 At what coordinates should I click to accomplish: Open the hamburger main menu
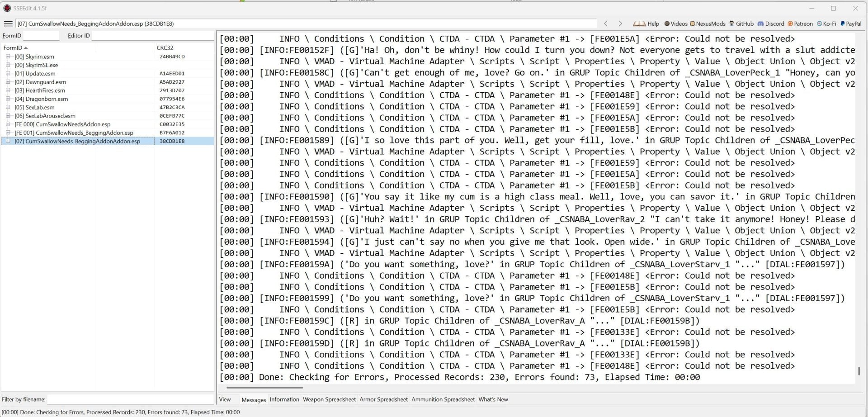click(8, 24)
